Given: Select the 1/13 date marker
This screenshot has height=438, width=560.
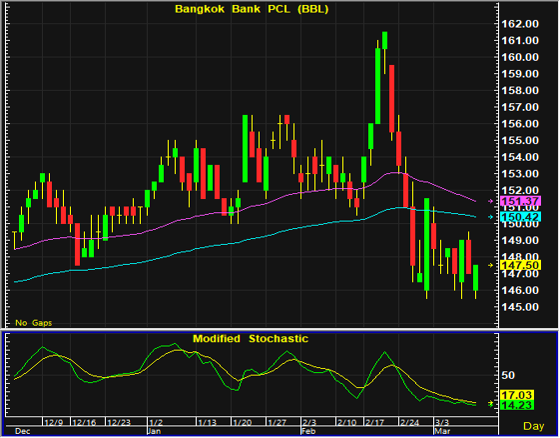Looking at the screenshot, I should [x=207, y=423].
